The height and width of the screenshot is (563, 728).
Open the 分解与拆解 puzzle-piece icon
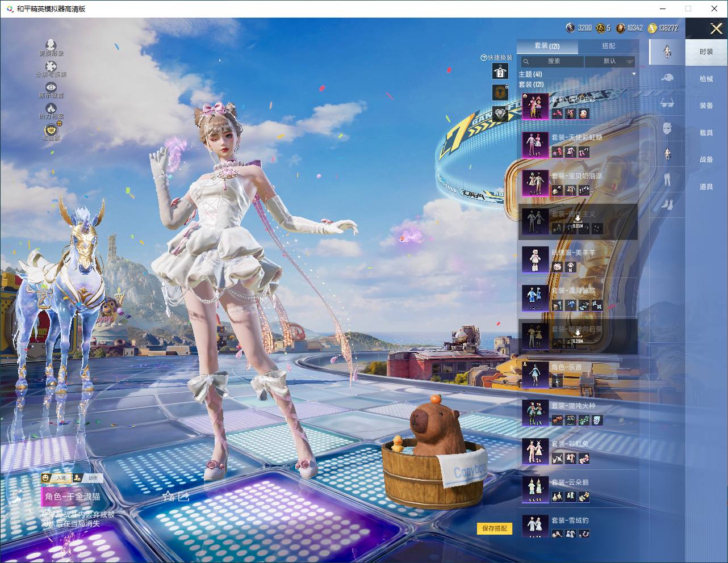(51, 67)
